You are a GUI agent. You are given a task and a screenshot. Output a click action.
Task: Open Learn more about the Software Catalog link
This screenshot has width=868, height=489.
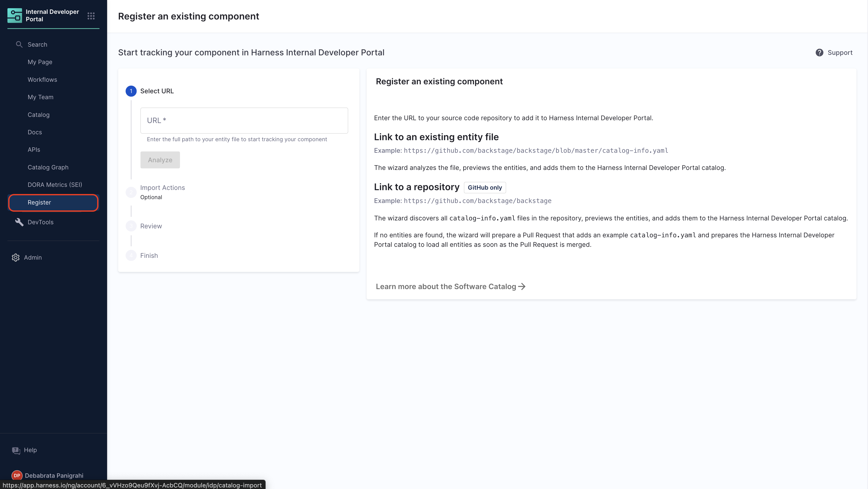point(446,287)
